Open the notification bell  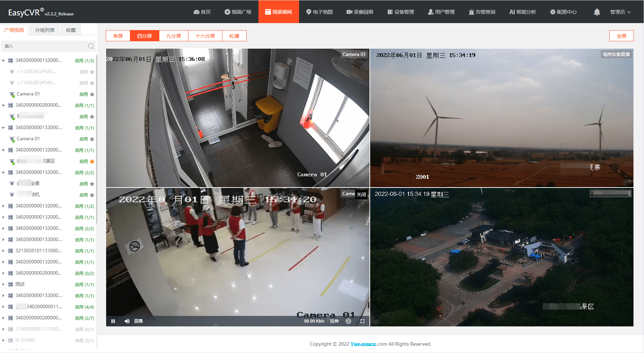596,12
